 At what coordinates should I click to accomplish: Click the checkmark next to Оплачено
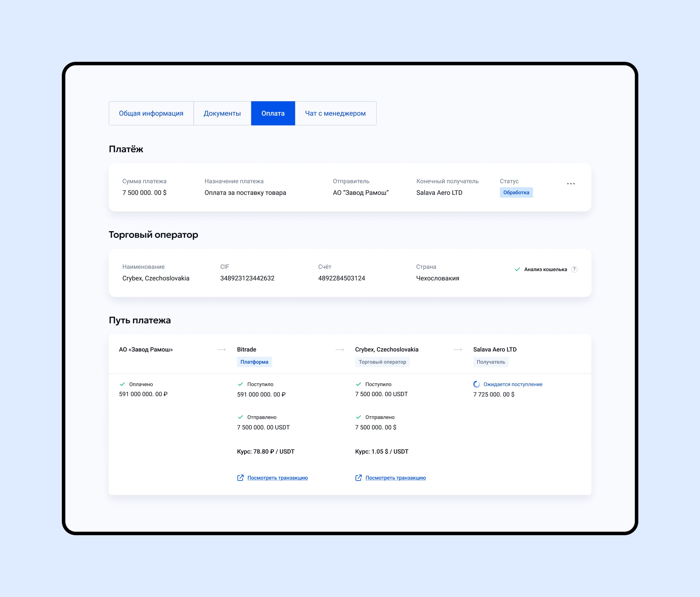[122, 384]
